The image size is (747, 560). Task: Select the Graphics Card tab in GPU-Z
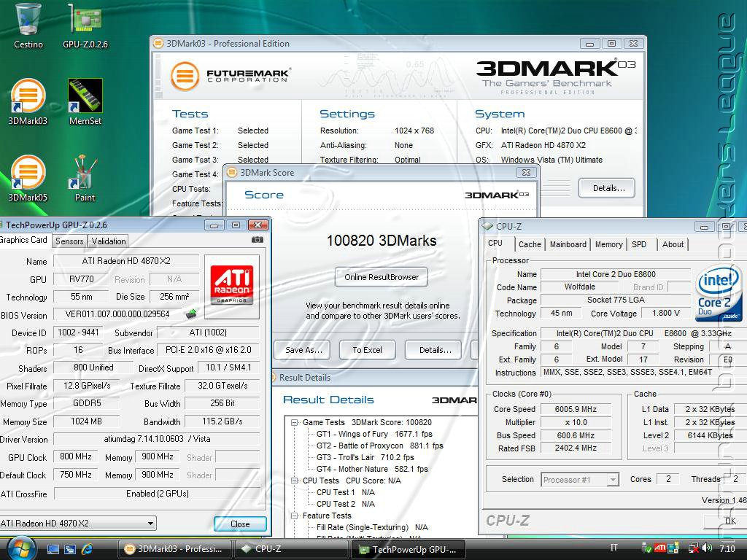[24, 240]
